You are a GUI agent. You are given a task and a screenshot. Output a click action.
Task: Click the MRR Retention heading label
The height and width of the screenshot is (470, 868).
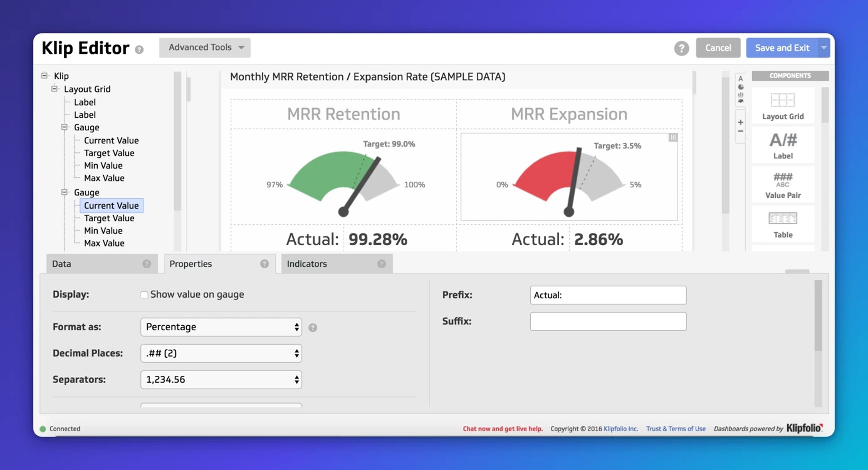point(344,114)
